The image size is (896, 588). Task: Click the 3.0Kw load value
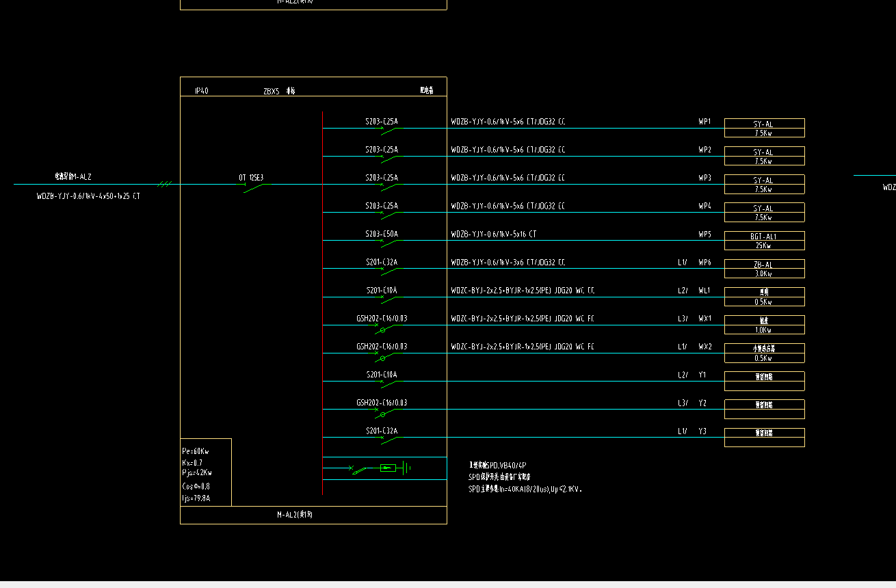[x=764, y=273]
